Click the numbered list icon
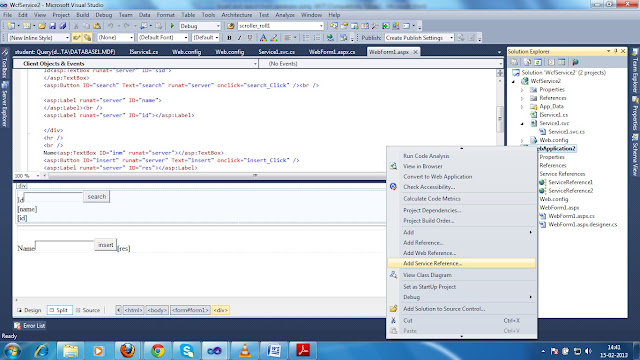Viewport: 640px width, 360px height. (317, 38)
